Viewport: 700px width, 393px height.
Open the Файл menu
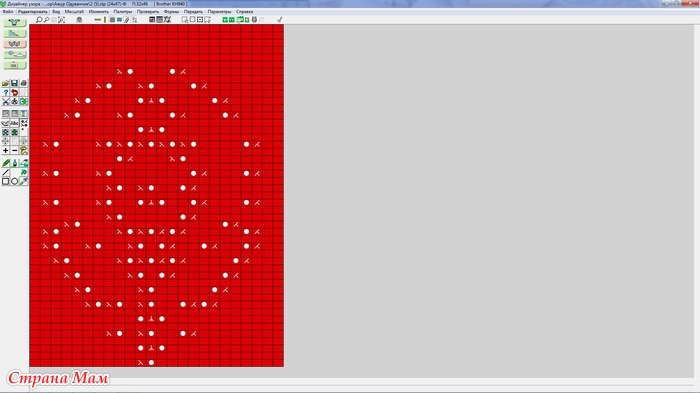(x=8, y=12)
